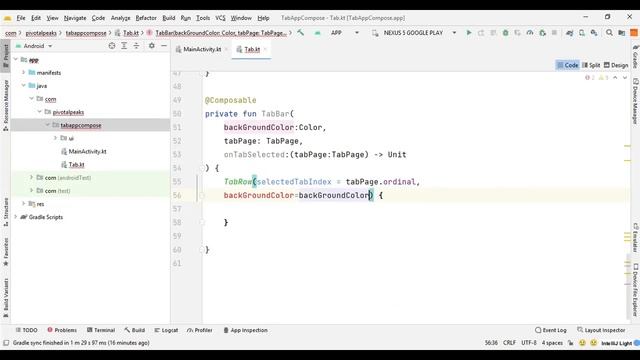
Task: Open the NEXUS 5 GOOGLE PLAY device dropdown
Action: tap(414, 33)
